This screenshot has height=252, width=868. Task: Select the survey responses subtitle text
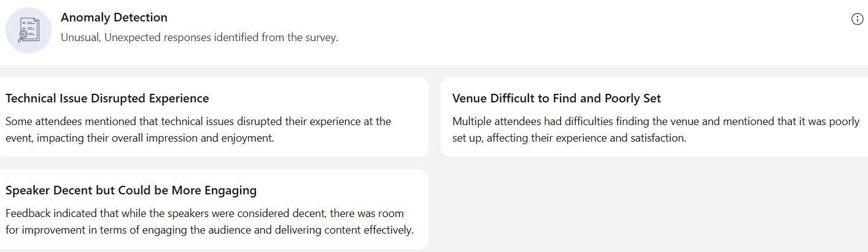point(200,37)
